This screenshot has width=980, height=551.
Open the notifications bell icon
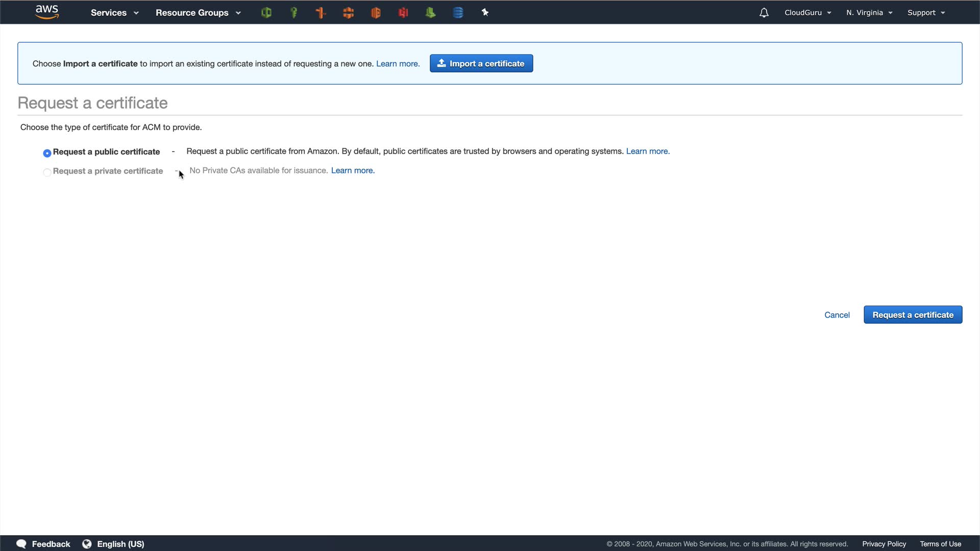[x=764, y=13]
